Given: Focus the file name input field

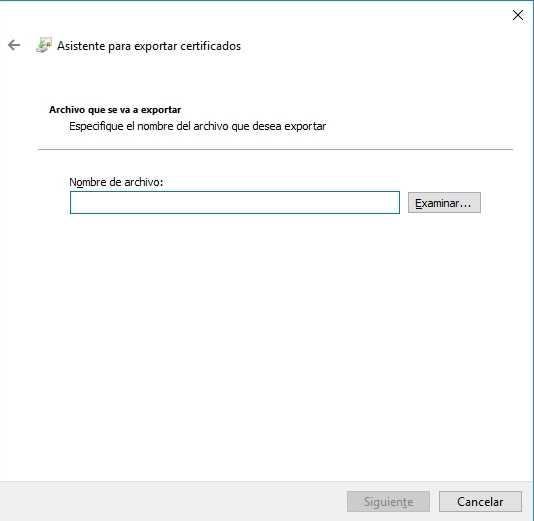Looking at the screenshot, I should 235,203.
